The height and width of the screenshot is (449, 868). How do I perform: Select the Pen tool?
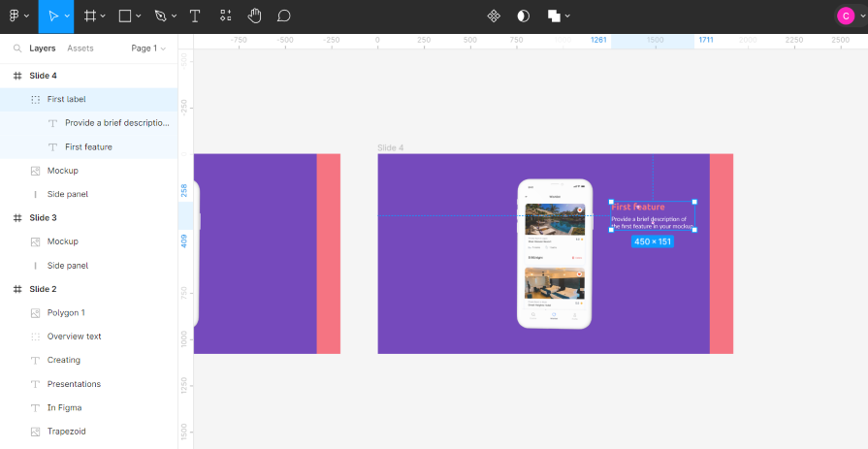pyautogui.click(x=160, y=16)
